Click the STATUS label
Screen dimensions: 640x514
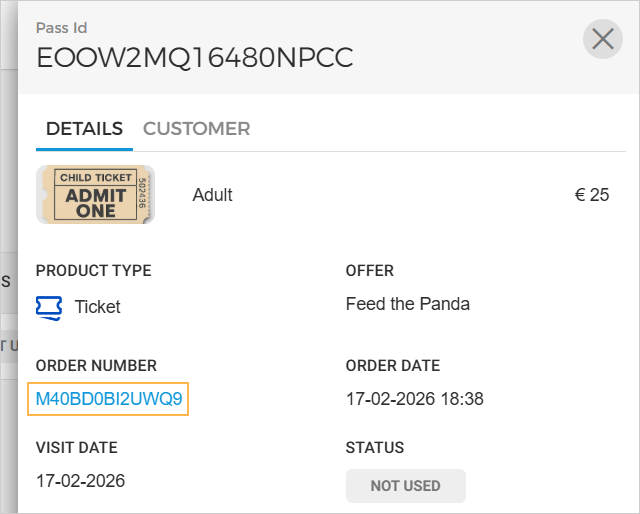(x=375, y=448)
